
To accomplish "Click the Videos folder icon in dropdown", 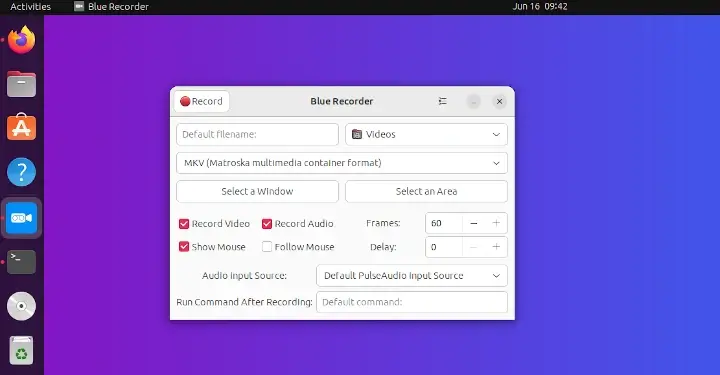I will click(x=357, y=134).
